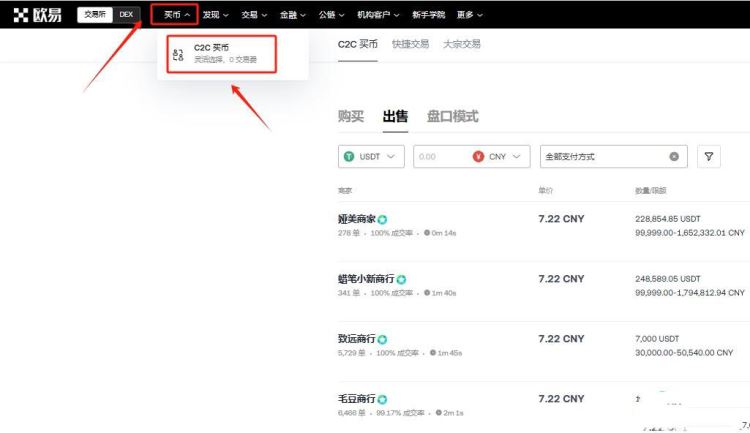The height and width of the screenshot is (433, 750).
Task: Click verified badge beside 毛豆商行
Action: coord(382,399)
